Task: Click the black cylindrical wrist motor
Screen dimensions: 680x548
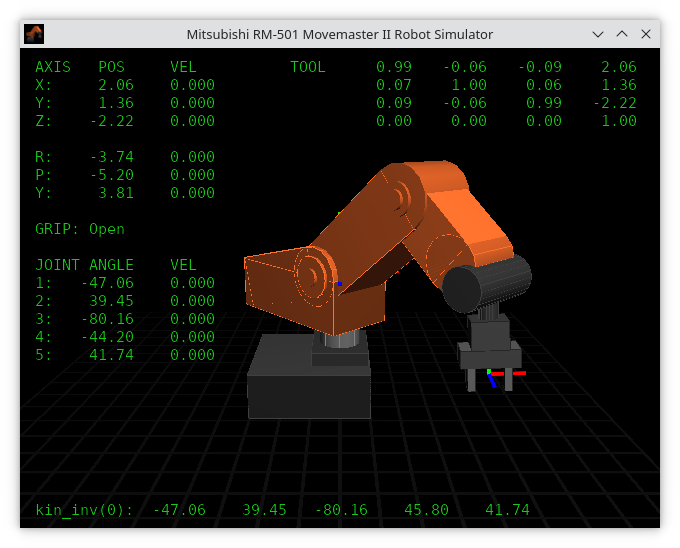Action: (487, 283)
